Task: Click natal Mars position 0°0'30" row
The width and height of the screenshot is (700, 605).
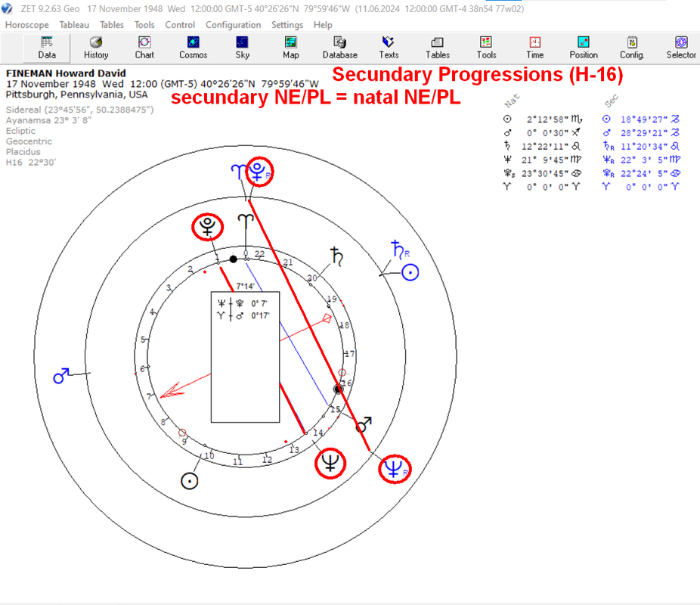Action: click(543, 132)
